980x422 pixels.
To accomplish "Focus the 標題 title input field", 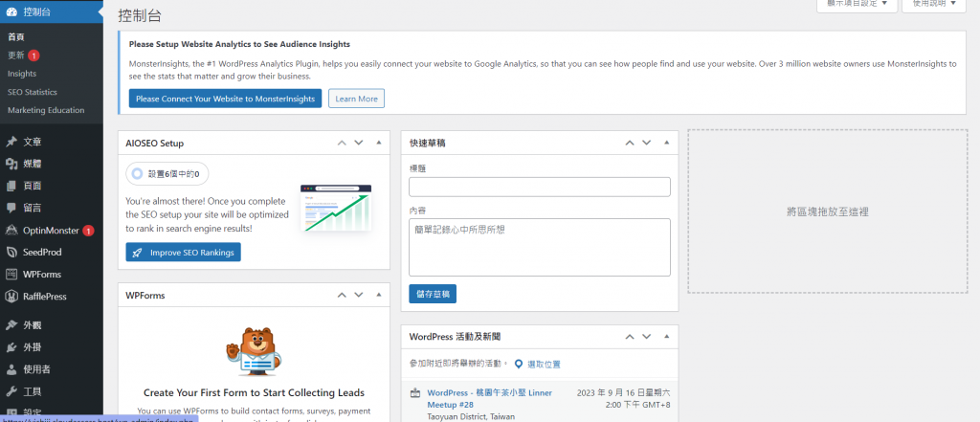I will (x=540, y=187).
